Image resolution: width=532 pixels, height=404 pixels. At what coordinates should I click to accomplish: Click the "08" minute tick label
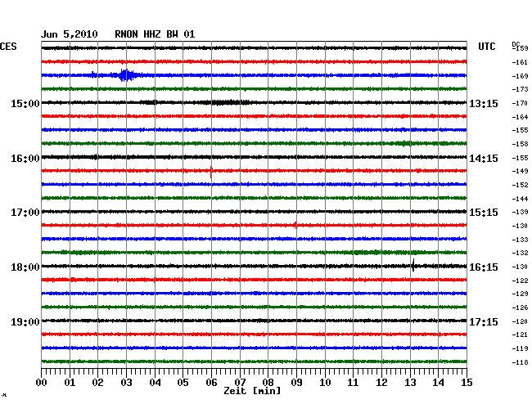tap(268, 383)
